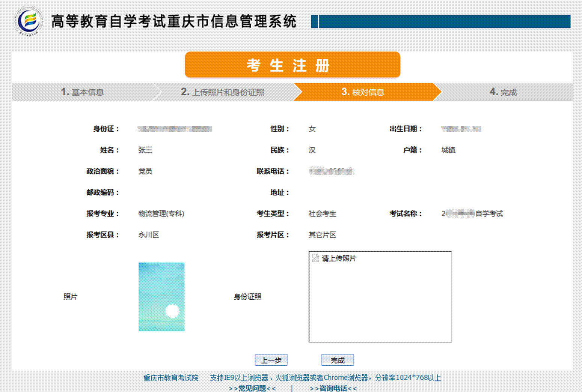The image size is (582, 392).
Task: Click the candidate type value 社会考生
Action: pyautogui.click(x=322, y=213)
